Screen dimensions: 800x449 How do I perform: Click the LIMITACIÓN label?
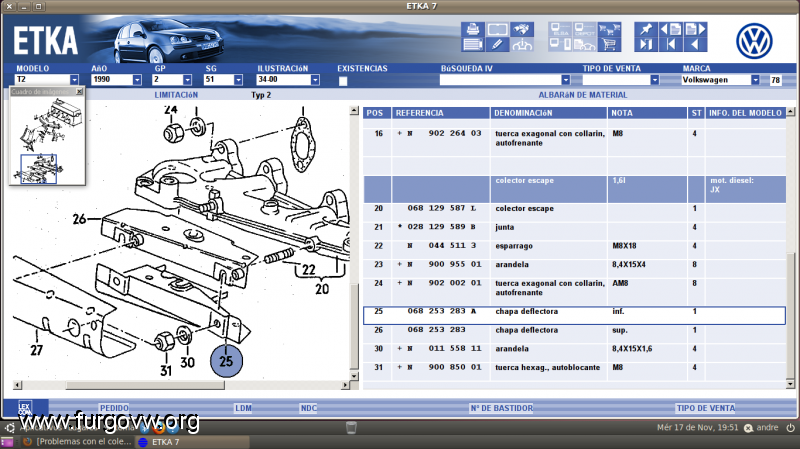[176, 95]
